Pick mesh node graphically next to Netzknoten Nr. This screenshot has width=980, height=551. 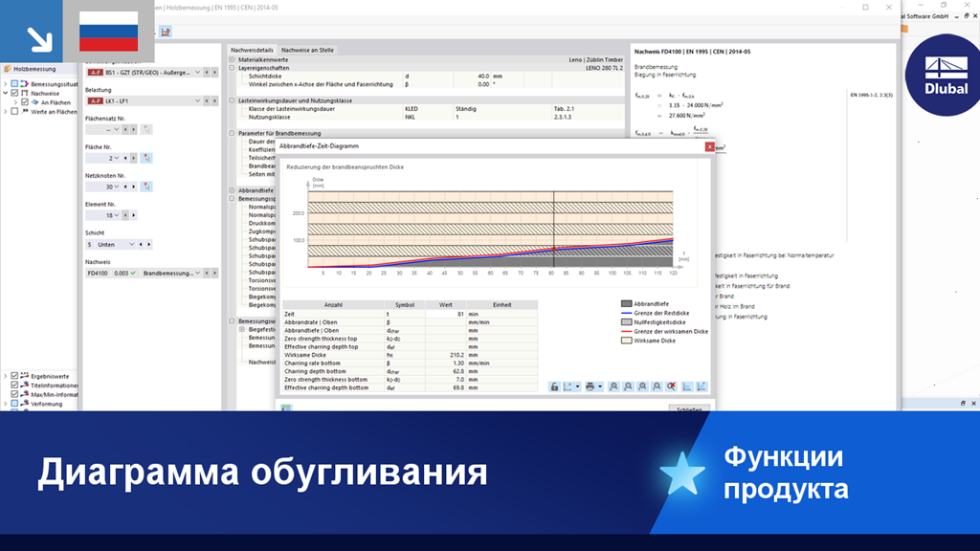tap(146, 187)
